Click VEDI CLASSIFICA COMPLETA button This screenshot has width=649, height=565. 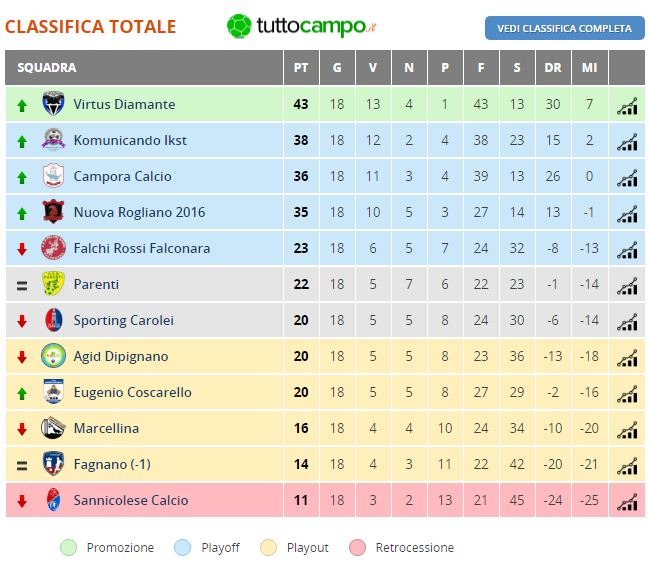565,28
